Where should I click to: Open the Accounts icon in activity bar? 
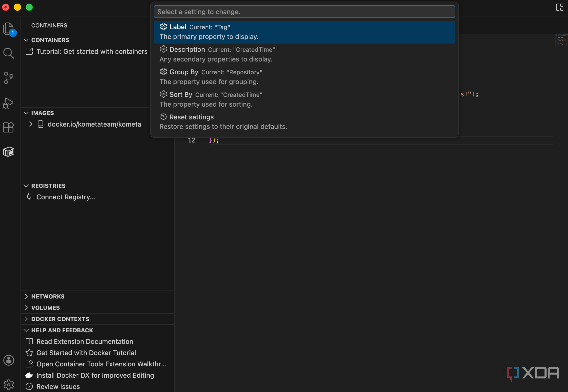pos(9,360)
